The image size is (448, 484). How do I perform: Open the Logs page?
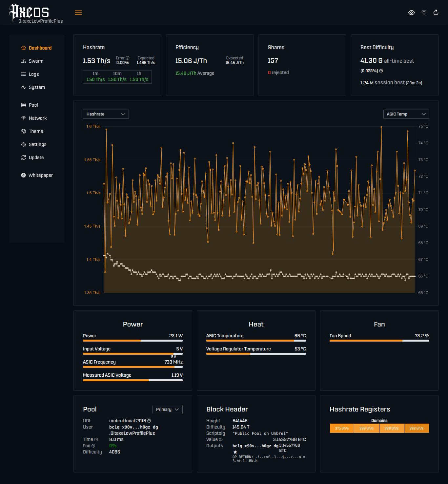pyautogui.click(x=37, y=74)
